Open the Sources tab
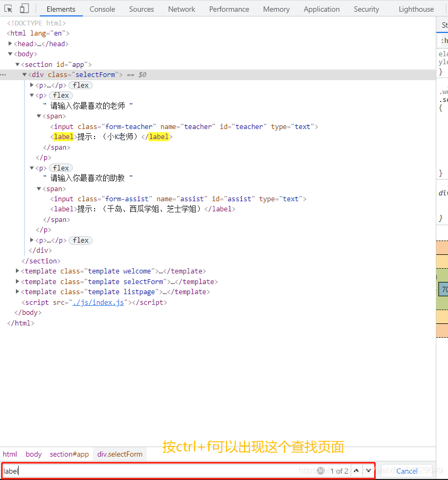The image size is (448, 480). (x=141, y=9)
